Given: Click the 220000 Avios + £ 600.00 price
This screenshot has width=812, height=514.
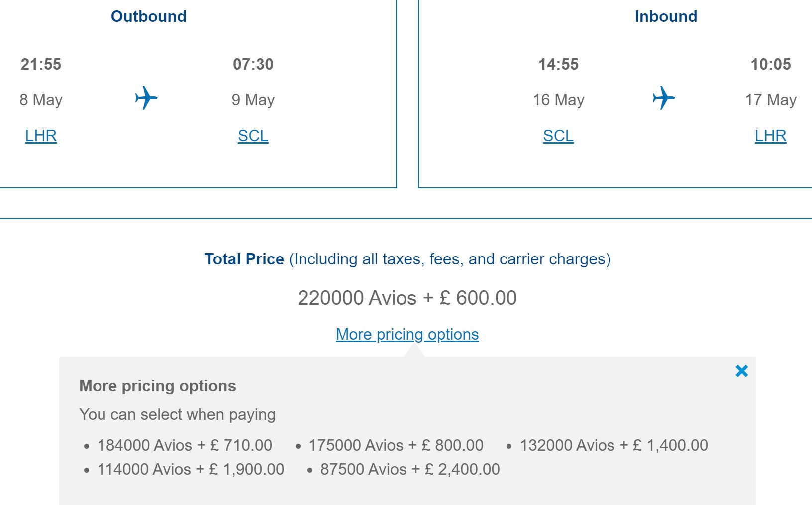Looking at the screenshot, I should point(407,298).
